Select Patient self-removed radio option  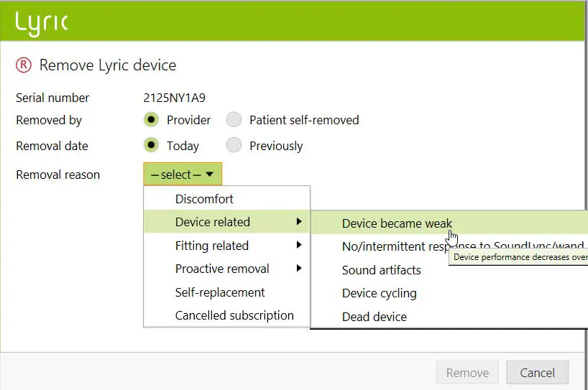[234, 120]
